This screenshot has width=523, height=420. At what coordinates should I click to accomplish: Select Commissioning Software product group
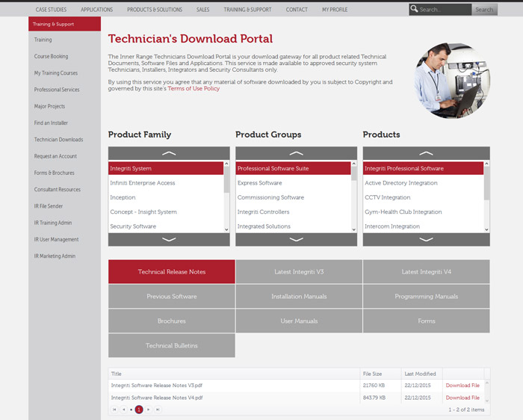pyautogui.click(x=293, y=197)
